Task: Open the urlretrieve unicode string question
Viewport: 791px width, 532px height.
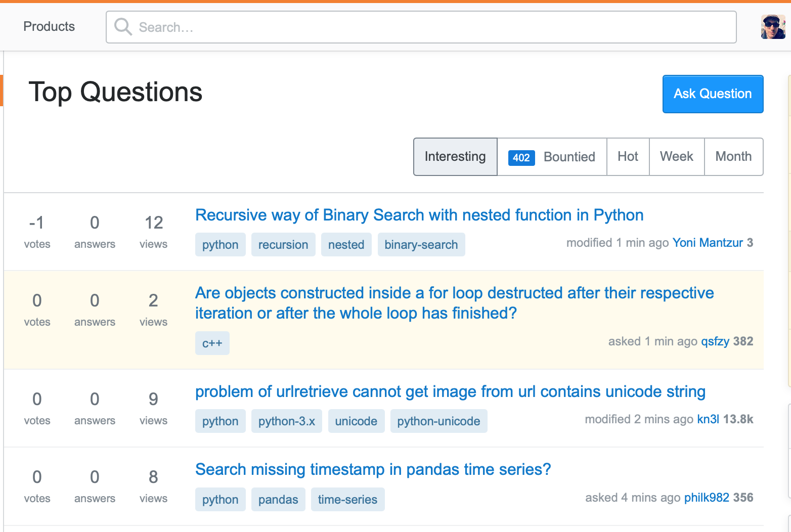Action: tap(450, 391)
